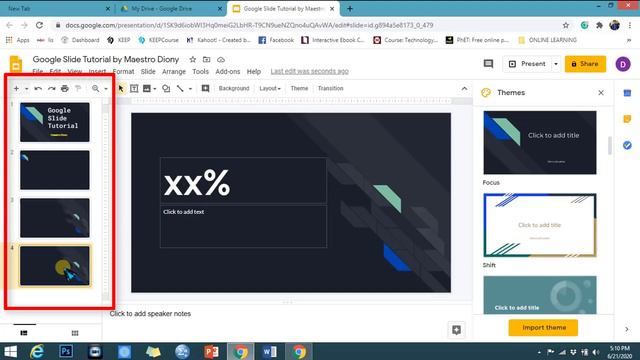640x360 pixels.
Task: Open the Tools menu
Action: tap(200, 71)
